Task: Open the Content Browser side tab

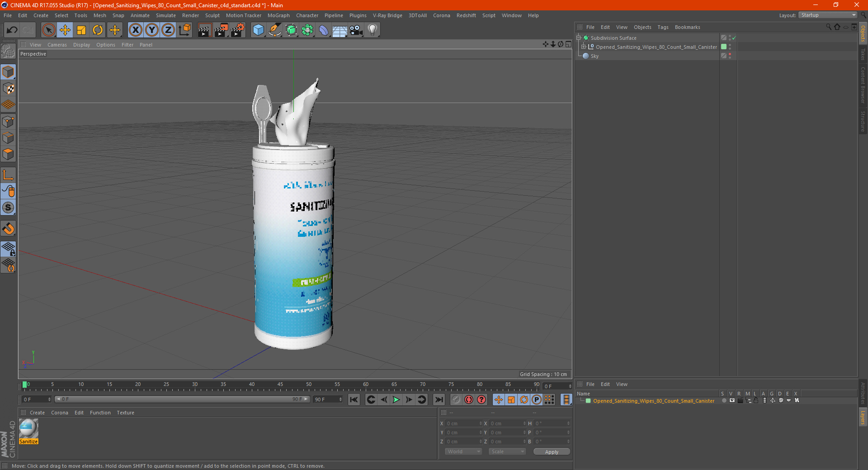Action: click(863, 85)
